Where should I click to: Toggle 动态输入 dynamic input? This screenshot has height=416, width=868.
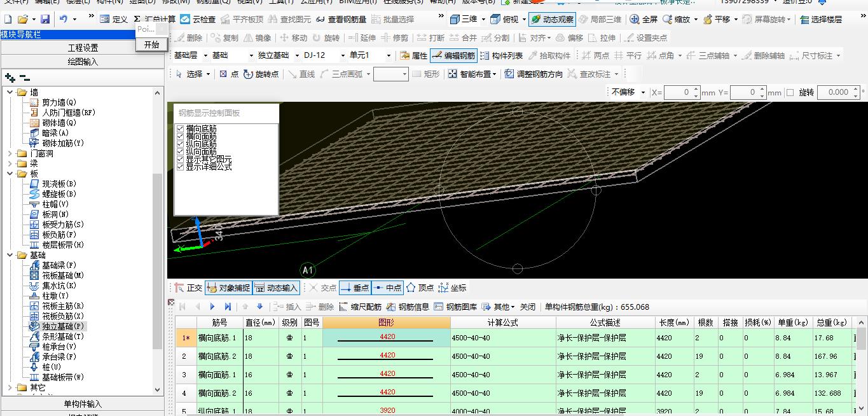(276, 288)
